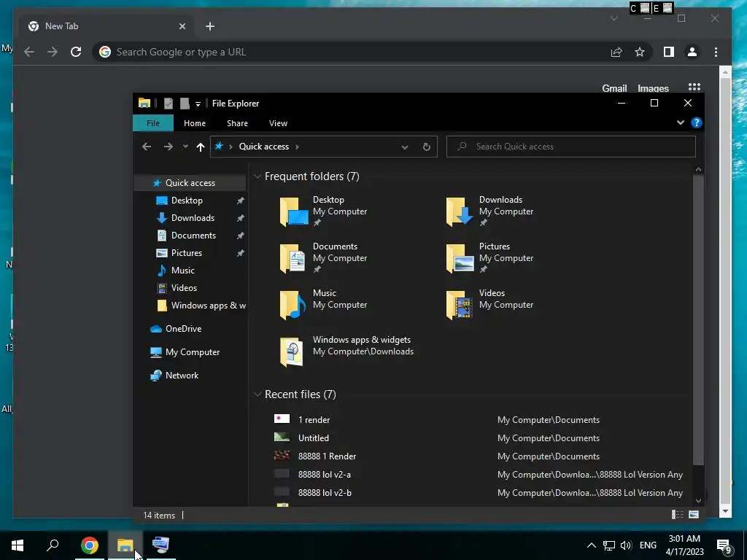Viewport: 747px width, 560px height.
Task: Select Windows apps & widgets folder icon
Action: click(x=291, y=351)
